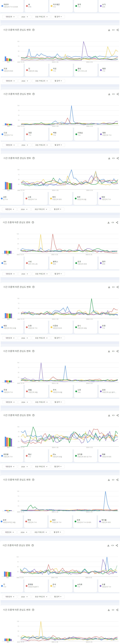Select the 태민 search term card
The image size is (120, 644).
(x=109, y=198)
